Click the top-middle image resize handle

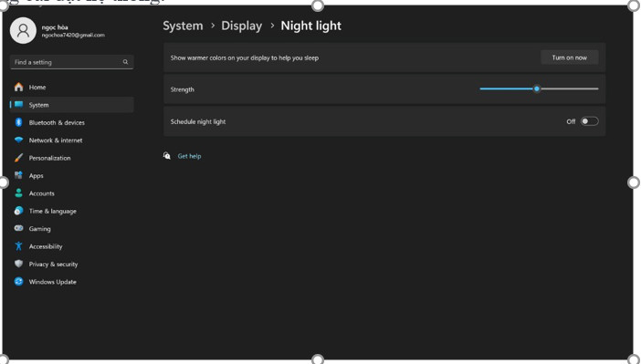[x=318, y=5]
